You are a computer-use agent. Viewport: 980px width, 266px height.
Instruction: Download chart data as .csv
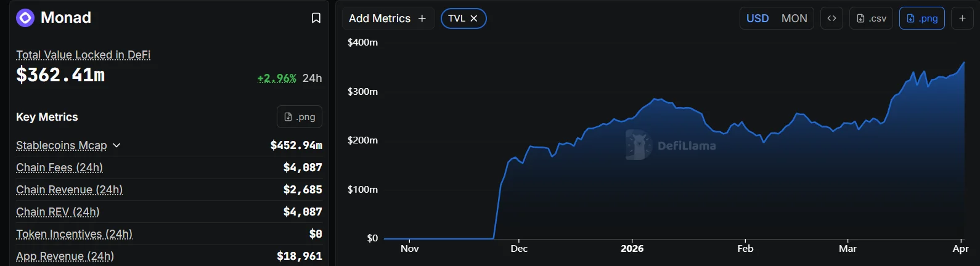click(871, 18)
